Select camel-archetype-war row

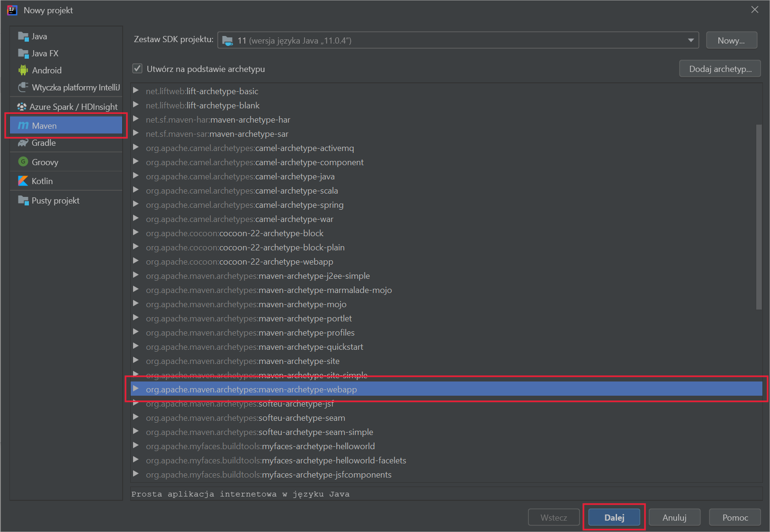click(x=446, y=219)
